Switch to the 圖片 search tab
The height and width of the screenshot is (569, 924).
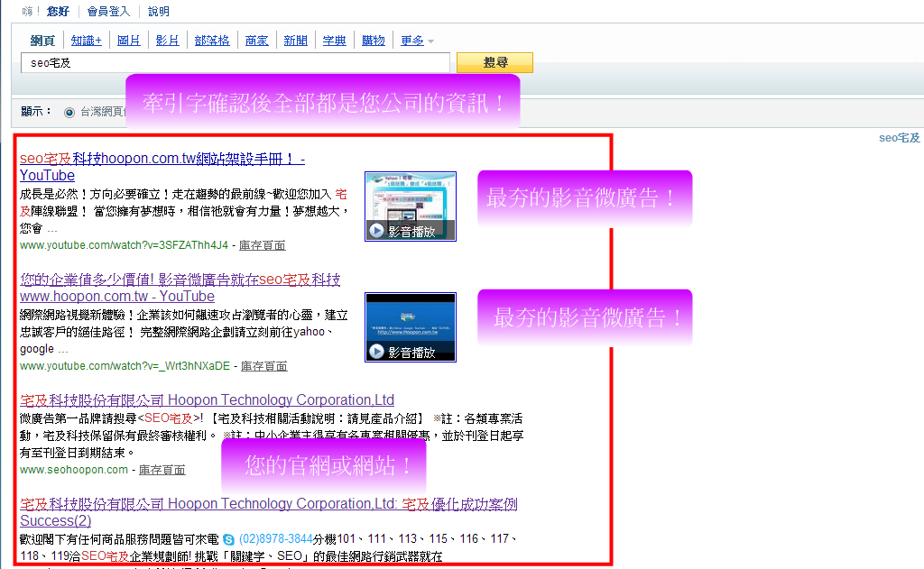click(128, 41)
